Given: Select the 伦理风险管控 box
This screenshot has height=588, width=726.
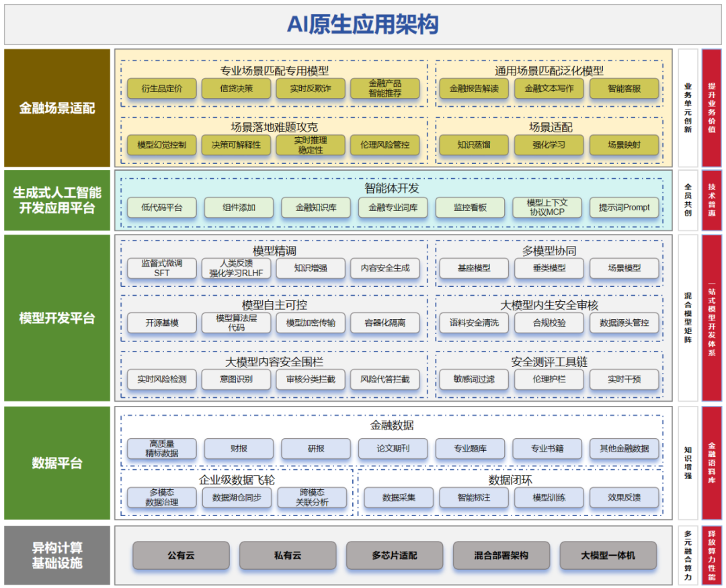Looking at the screenshot, I should [385, 145].
